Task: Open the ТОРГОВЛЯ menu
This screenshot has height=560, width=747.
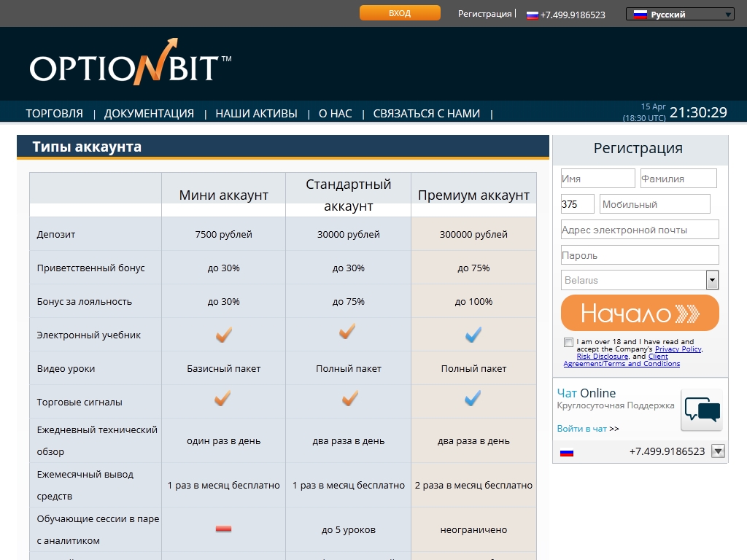Action: (54, 114)
